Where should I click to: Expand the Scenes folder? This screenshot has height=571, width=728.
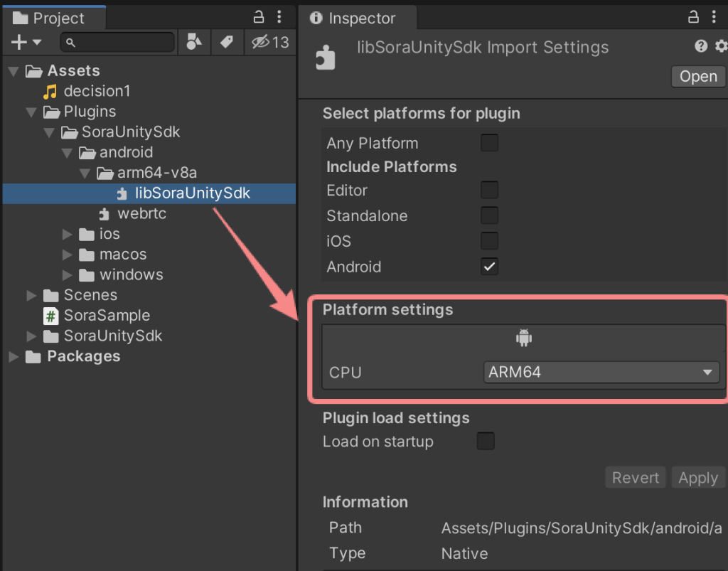31,295
